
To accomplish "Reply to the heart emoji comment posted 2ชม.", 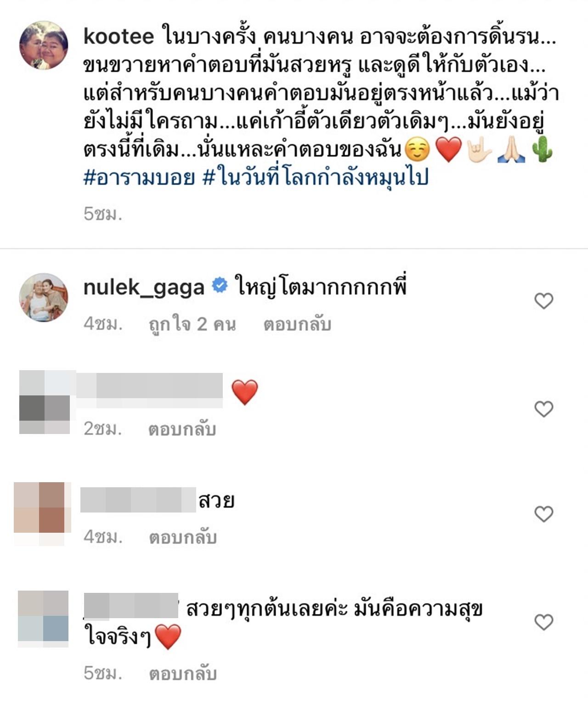I will click(182, 429).
